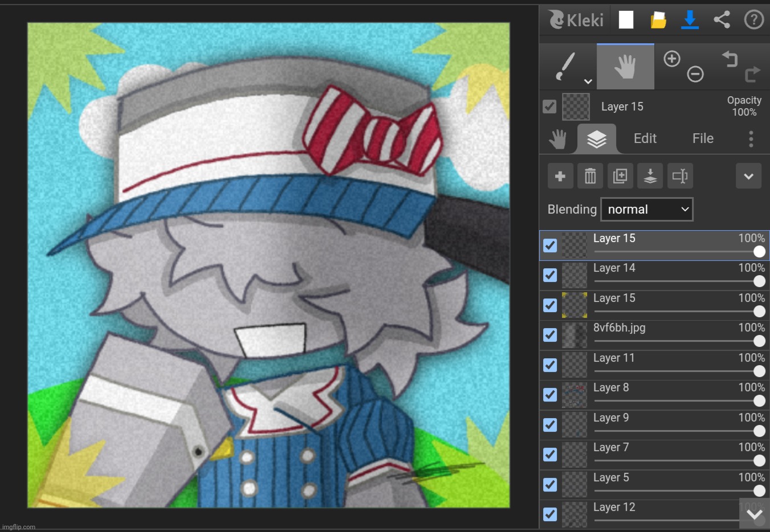Open the brush tool dropdown arrow

[588, 81]
